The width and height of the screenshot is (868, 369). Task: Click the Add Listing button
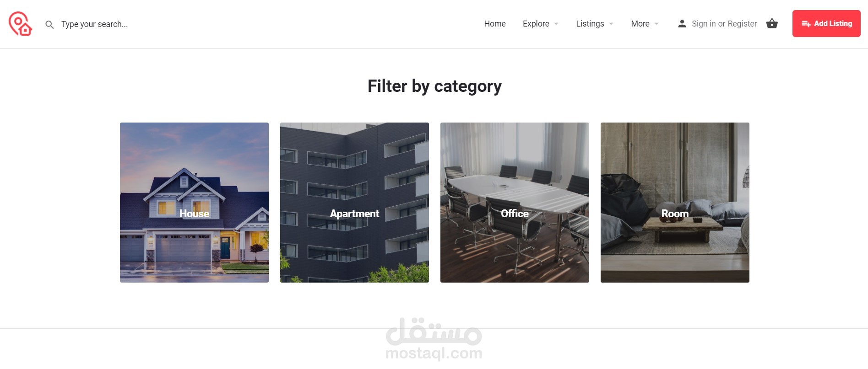pyautogui.click(x=826, y=23)
